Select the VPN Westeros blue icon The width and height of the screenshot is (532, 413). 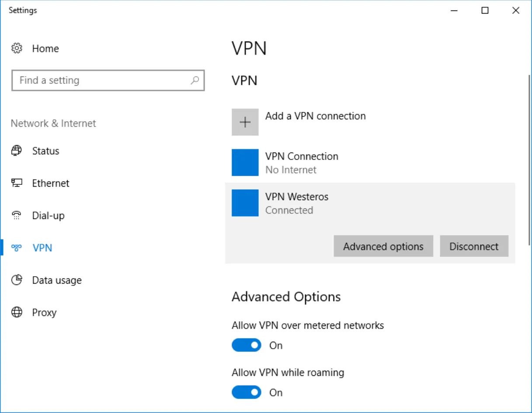coord(245,203)
